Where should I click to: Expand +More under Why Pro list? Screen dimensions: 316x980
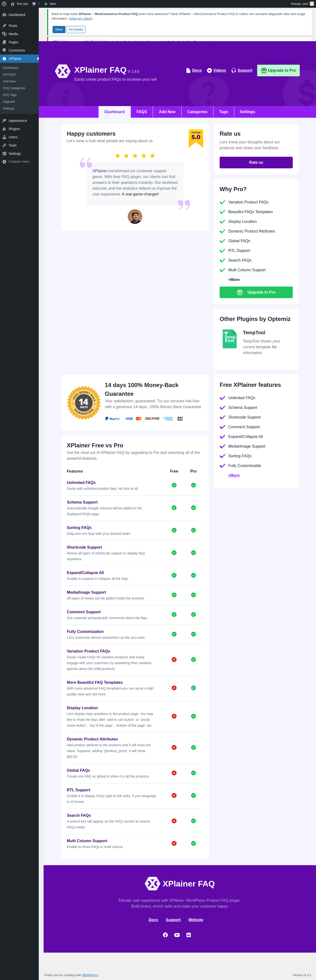[x=234, y=280]
